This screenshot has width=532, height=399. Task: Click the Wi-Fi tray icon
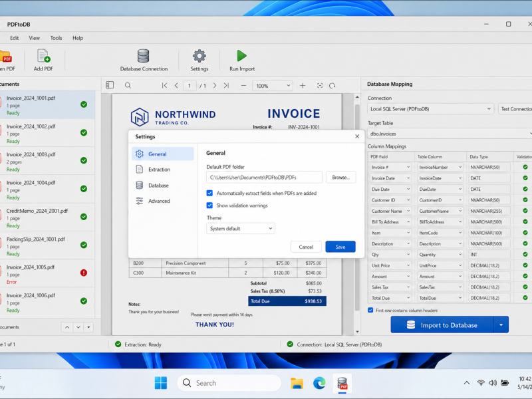481,383
